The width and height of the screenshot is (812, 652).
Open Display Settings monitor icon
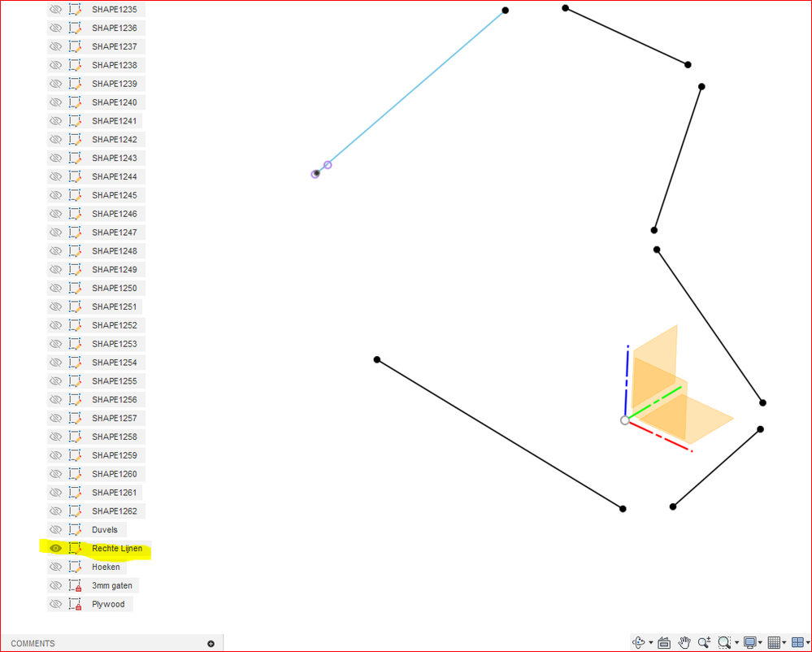[x=749, y=643]
